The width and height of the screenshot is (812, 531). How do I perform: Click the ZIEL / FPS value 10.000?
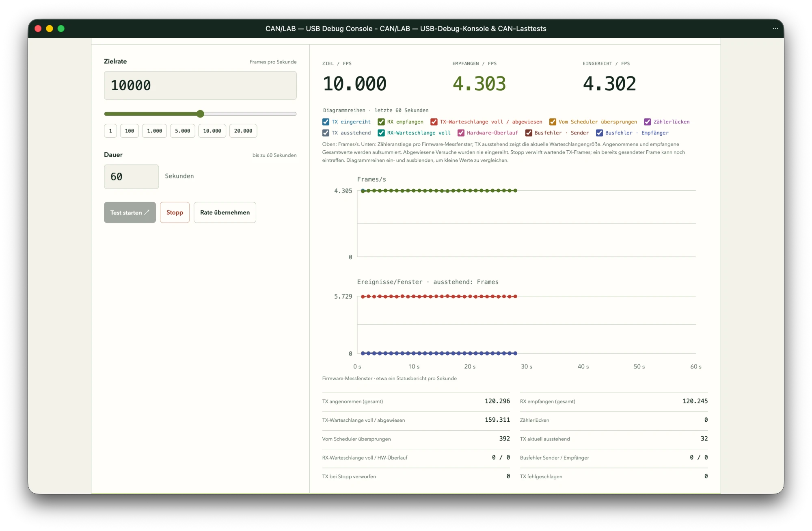[354, 84]
